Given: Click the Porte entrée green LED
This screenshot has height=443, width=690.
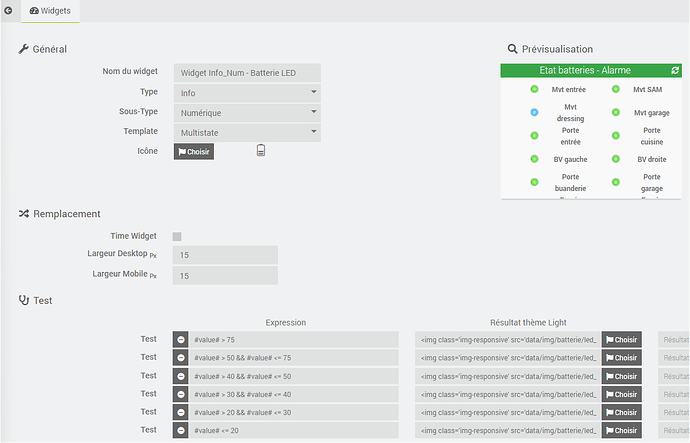Looking at the screenshot, I should click(534, 135).
